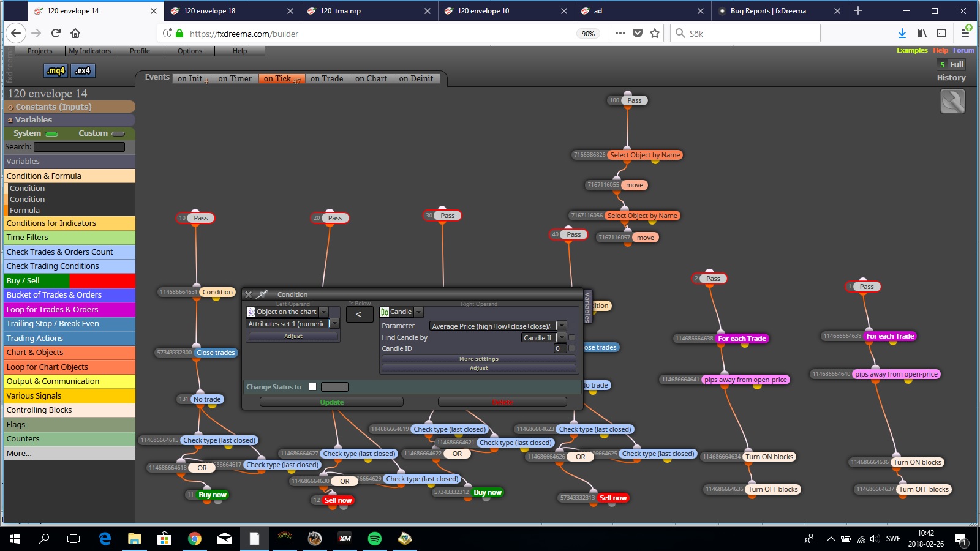Open the Find Candle by dropdown arrow
This screenshot has height=551, width=980.
click(x=562, y=337)
